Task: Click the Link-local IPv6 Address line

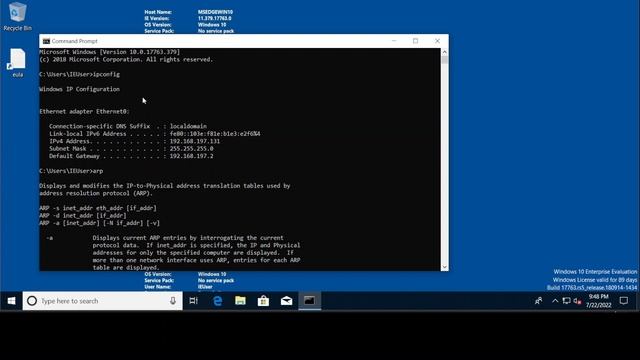Action: [155, 133]
